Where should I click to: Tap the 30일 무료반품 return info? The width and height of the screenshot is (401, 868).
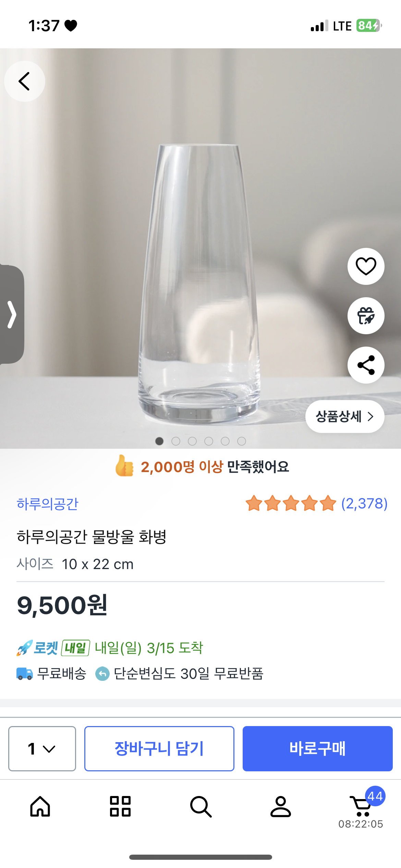coord(188,674)
